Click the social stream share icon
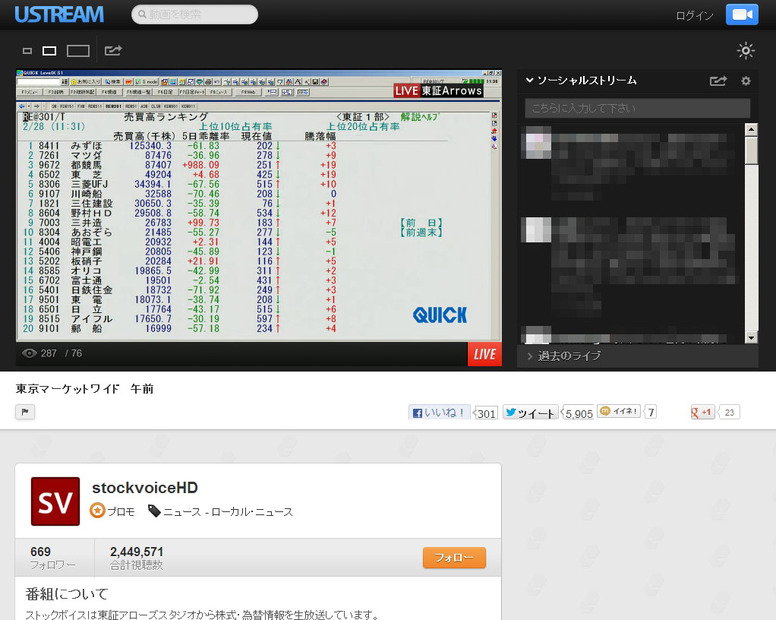This screenshot has width=776, height=620. pyautogui.click(x=718, y=81)
